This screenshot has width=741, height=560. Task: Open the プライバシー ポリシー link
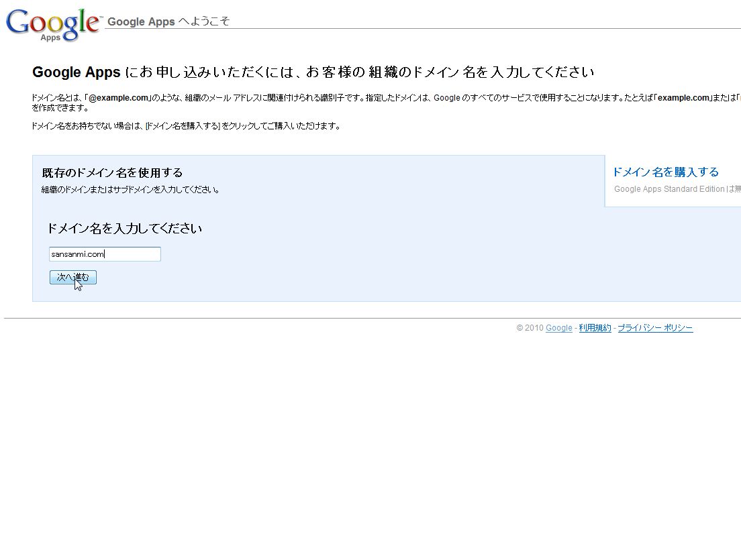click(x=655, y=328)
